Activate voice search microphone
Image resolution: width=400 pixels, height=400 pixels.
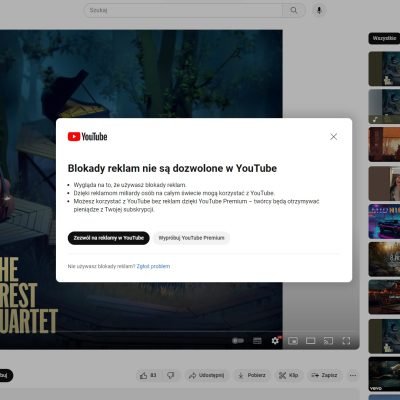[319, 10]
